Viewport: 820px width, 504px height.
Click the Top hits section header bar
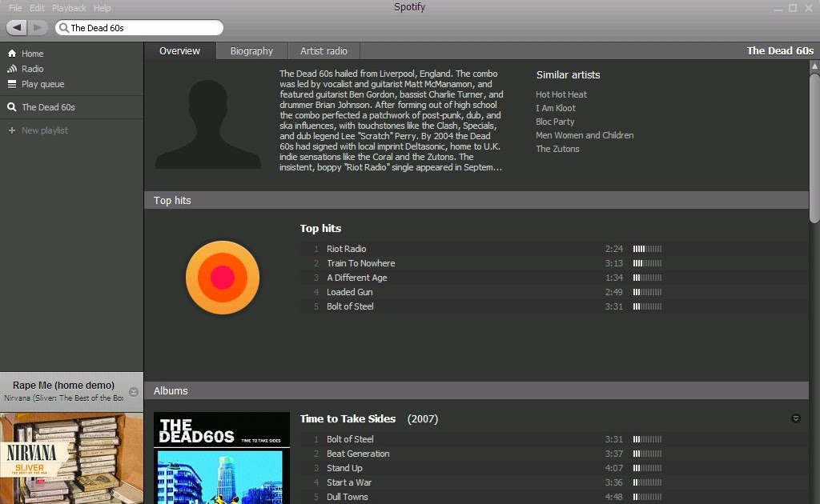click(476, 200)
